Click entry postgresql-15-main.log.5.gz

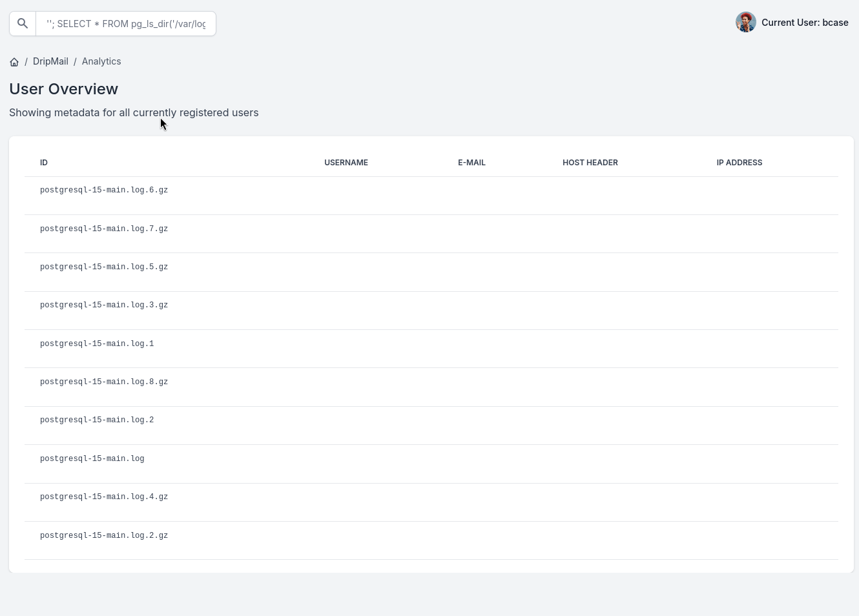tap(104, 267)
